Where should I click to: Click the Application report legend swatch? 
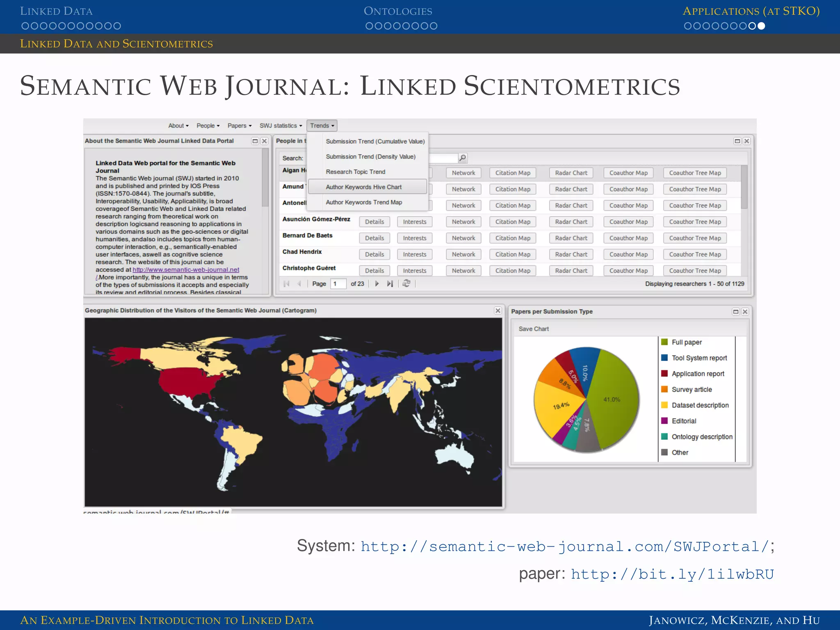click(664, 374)
